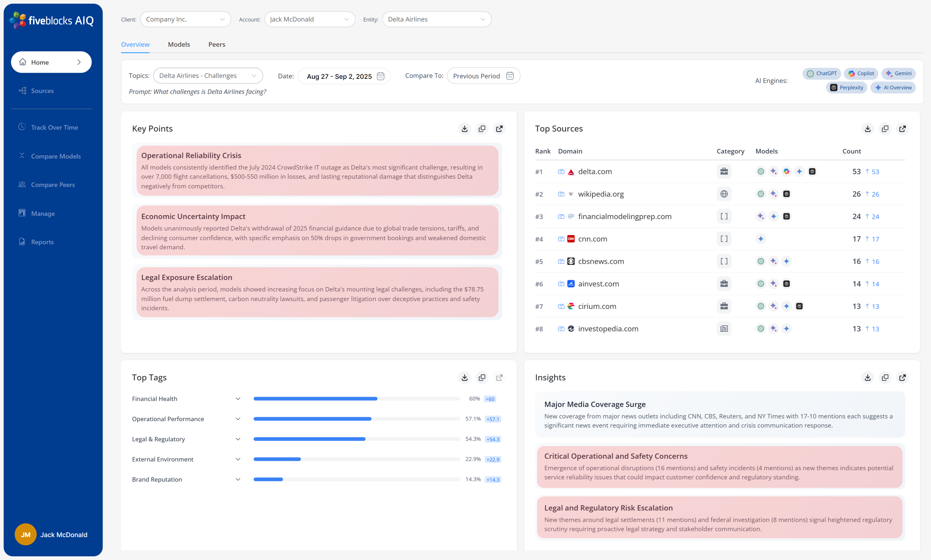Image resolution: width=931 pixels, height=560 pixels.
Task: Click the bracket category icon for cnn.com
Action: pos(724,239)
